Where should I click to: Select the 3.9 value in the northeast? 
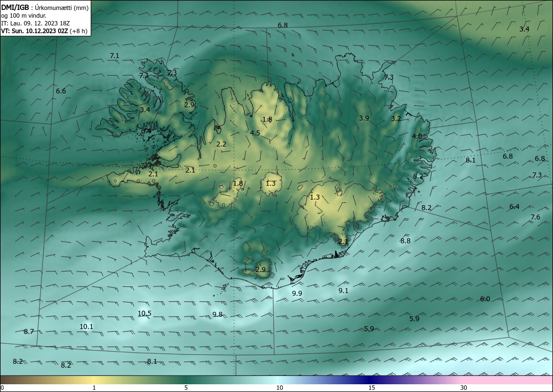pyautogui.click(x=364, y=118)
